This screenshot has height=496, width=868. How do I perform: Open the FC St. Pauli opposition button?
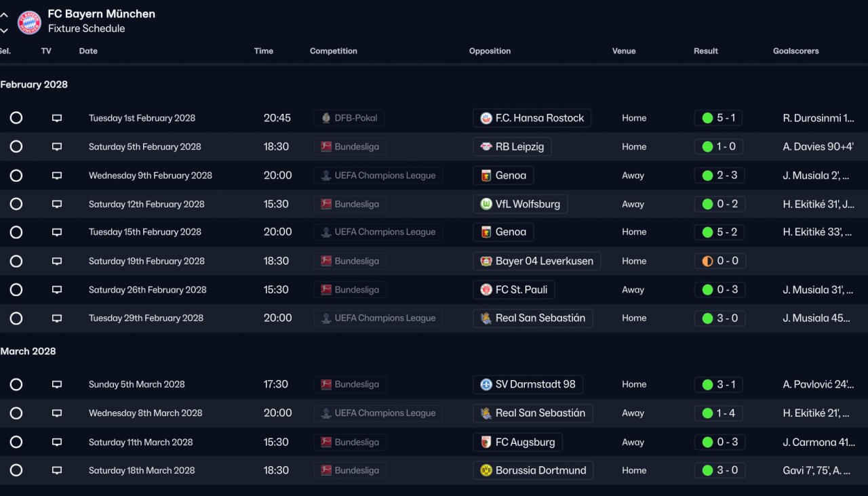514,290
